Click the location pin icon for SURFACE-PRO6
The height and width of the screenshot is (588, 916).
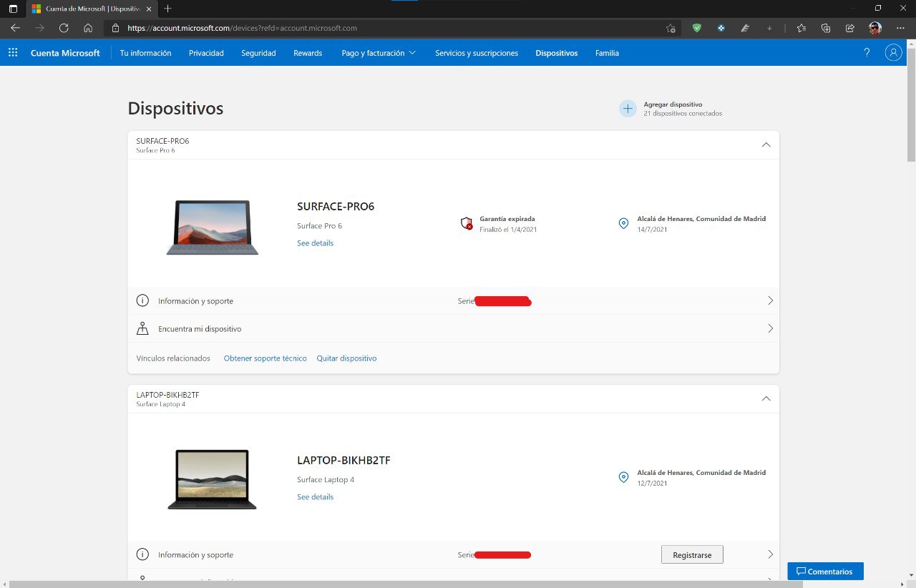point(623,223)
